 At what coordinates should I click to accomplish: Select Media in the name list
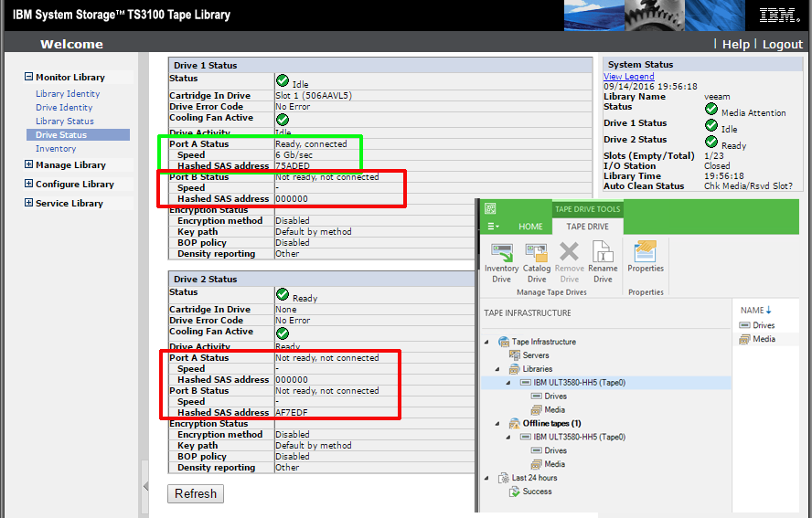tap(757, 339)
